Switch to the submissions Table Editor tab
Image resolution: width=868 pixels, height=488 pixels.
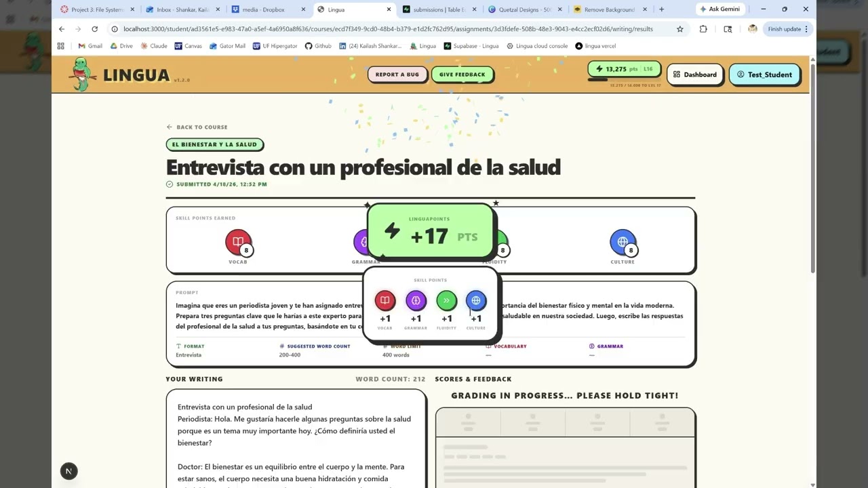(x=439, y=9)
